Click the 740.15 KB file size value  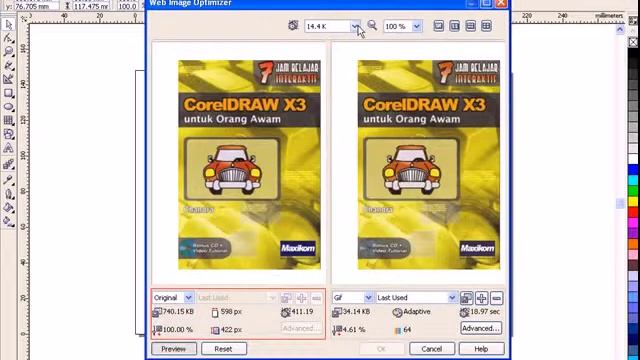pyautogui.click(x=178, y=312)
